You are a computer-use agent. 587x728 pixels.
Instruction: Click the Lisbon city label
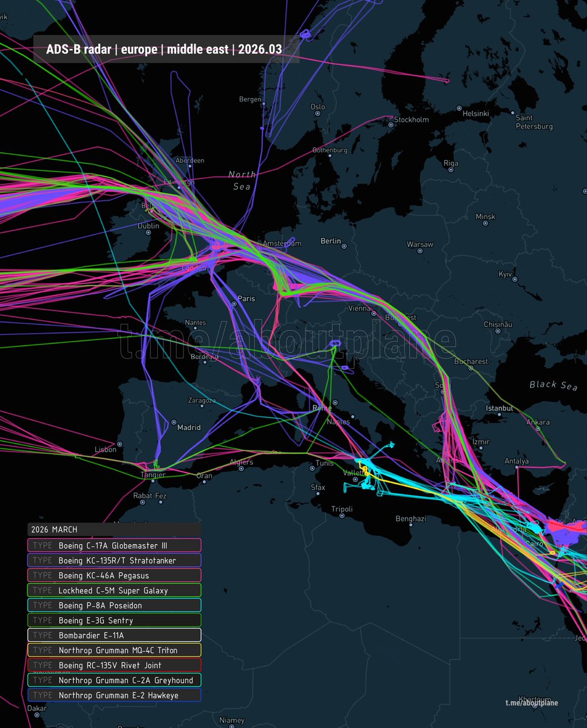106,450
